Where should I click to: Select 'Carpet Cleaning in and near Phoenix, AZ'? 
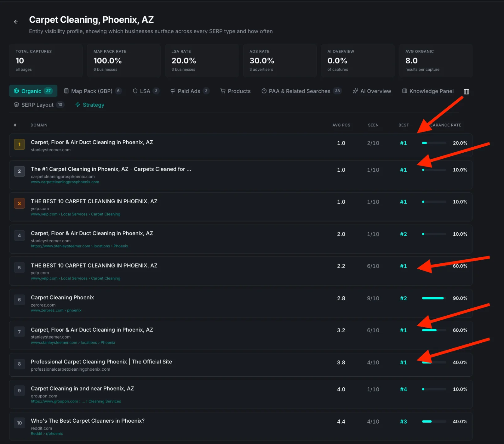(x=82, y=388)
